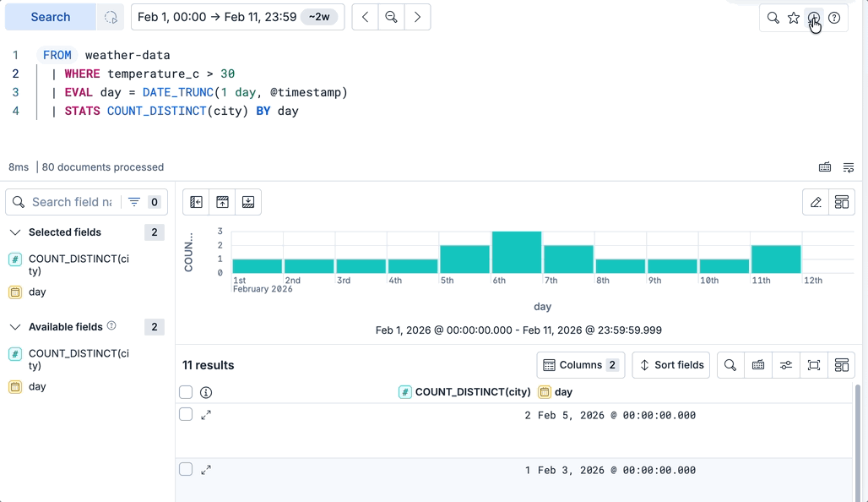Collapse the Available fields section
Screen dimensions: 868x502
click(x=14, y=326)
